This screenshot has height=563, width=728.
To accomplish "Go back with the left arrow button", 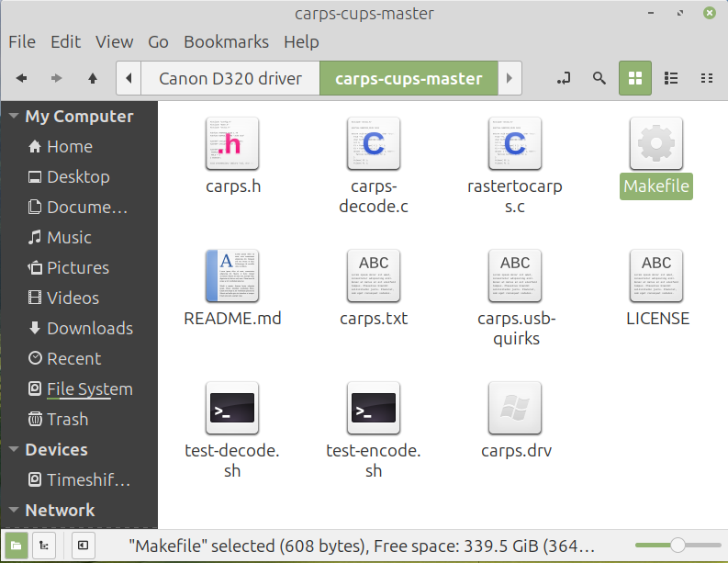I will (21, 78).
